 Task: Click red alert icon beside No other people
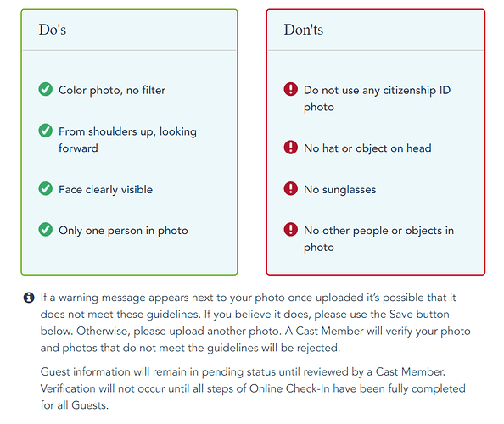pos(290,229)
